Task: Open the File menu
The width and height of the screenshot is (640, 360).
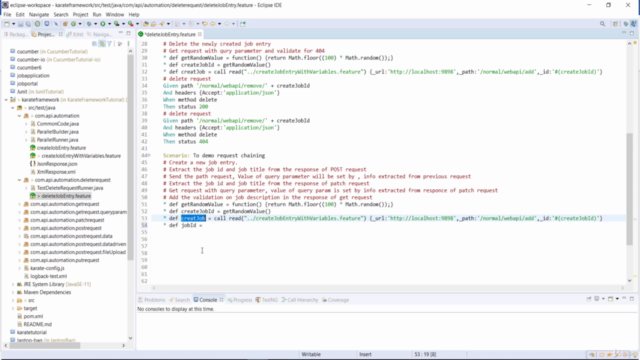Action: coord(7,14)
